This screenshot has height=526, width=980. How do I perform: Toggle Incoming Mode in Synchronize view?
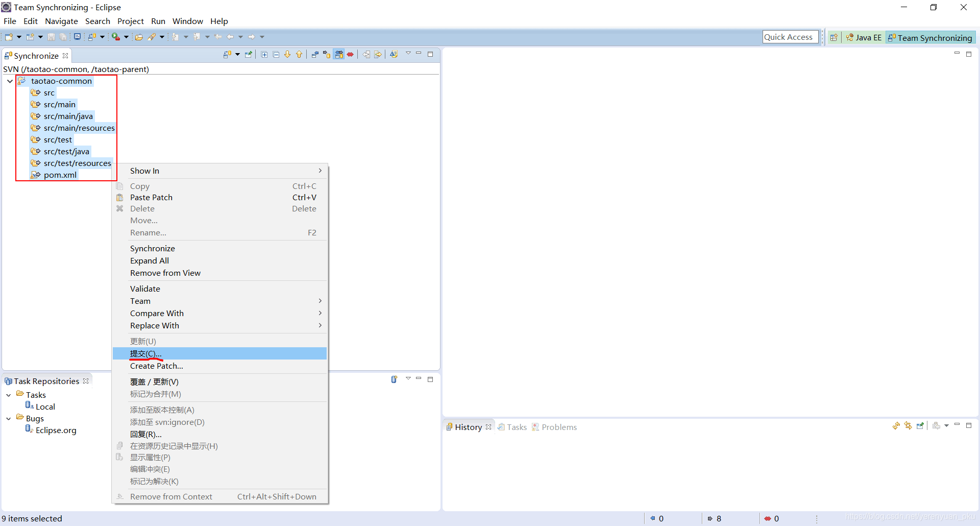click(315, 54)
